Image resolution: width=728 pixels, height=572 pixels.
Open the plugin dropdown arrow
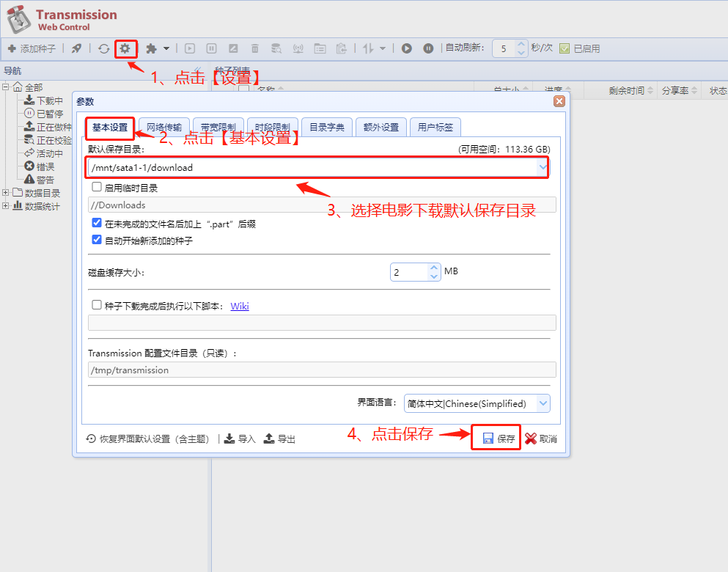tap(166, 48)
